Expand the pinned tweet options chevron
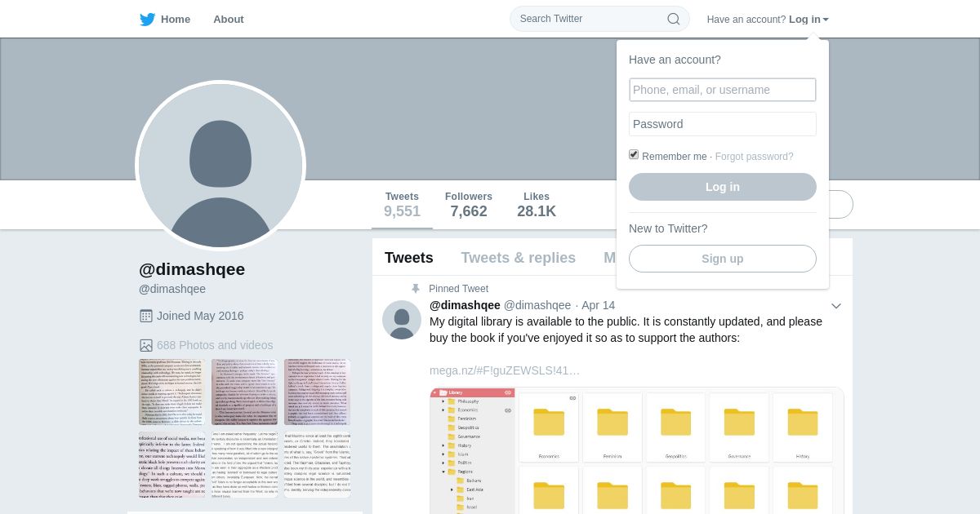This screenshot has width=980, height=514. (x=836, y=306)
